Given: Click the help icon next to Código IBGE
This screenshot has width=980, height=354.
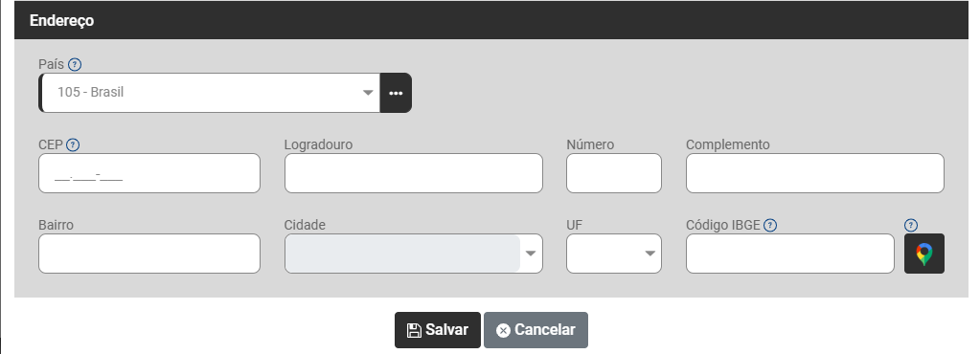Looking at the screenshot, I should click(770, 226).
